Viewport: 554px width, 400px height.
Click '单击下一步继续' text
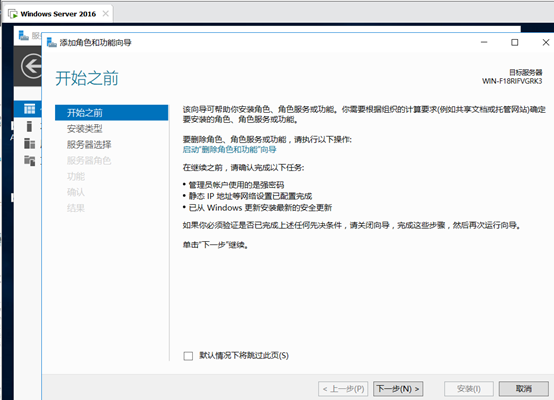pyautogui.click(x=216, y=245)
